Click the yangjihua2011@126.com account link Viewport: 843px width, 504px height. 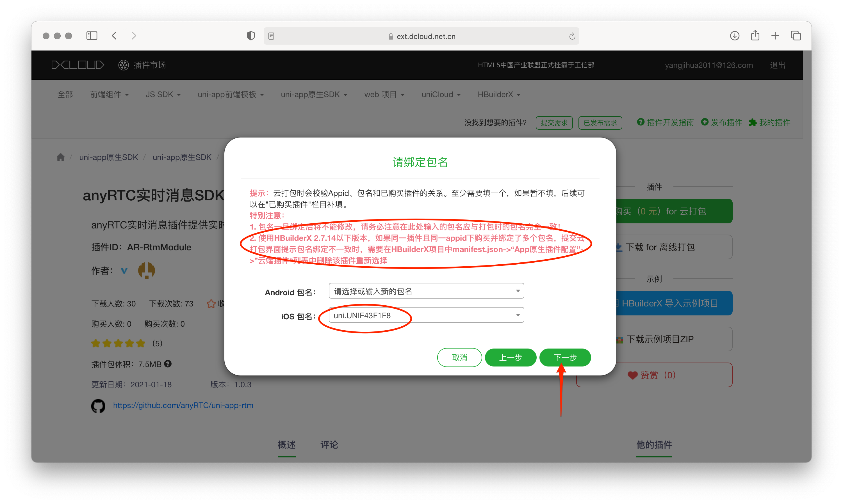coord(708,65)
